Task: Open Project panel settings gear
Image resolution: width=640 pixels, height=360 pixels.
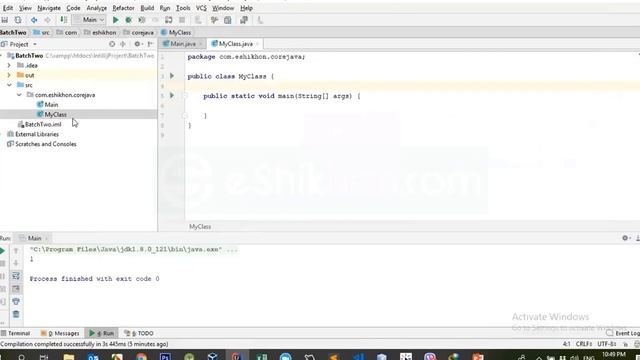Action: [x=138, y=44]
